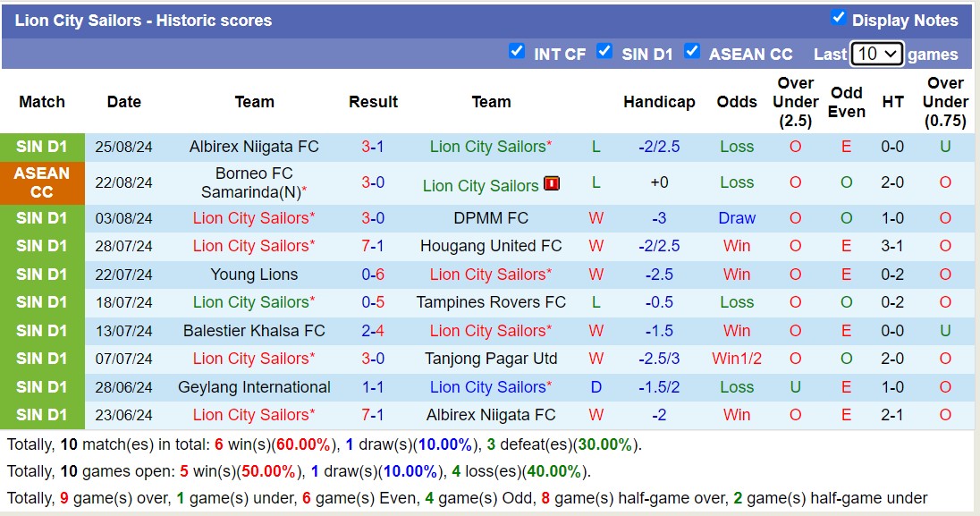Uncheck the ASEAN CC filter
This screenshot has width=980, height=516.
point(692,53)
